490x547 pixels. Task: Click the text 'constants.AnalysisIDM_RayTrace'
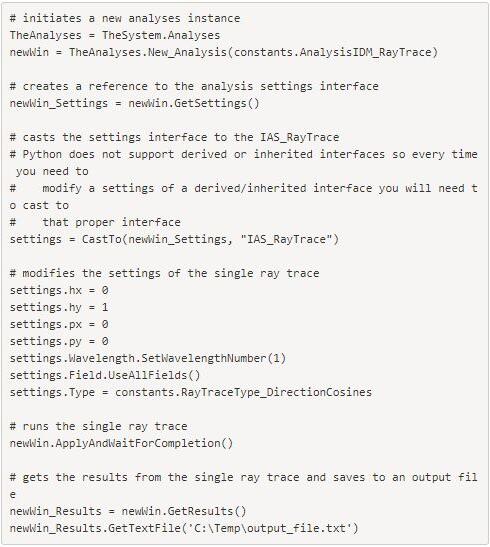coord(333,52)
